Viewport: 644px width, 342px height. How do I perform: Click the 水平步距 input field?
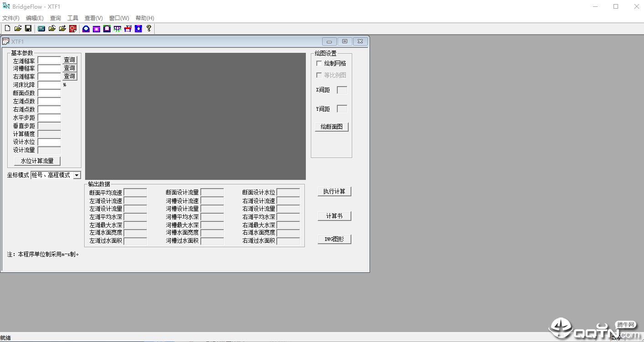pyautogui.click(x=49, y=117)
